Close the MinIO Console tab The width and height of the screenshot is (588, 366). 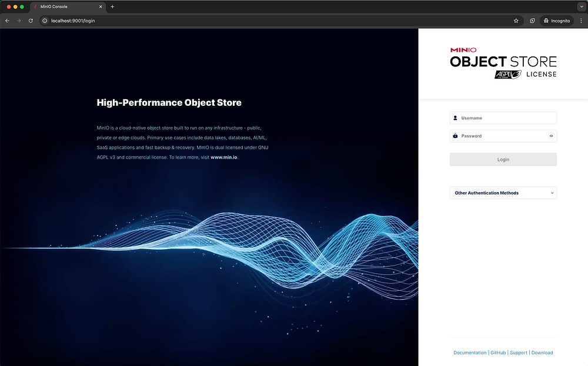pyautogui.click(x=101, y=6)
